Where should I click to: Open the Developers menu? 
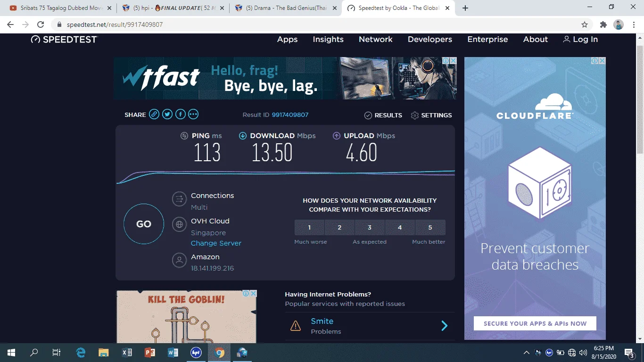pyautogui.click(x=430, y=40)
